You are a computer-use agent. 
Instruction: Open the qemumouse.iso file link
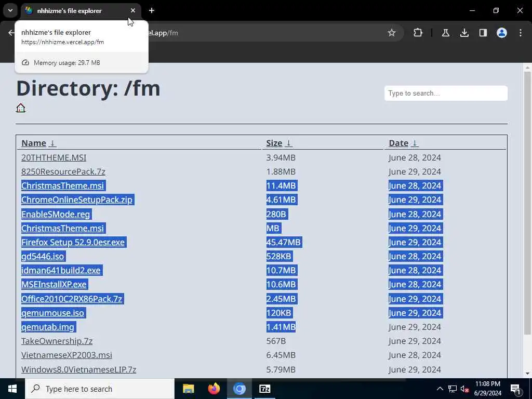(52, 312)
